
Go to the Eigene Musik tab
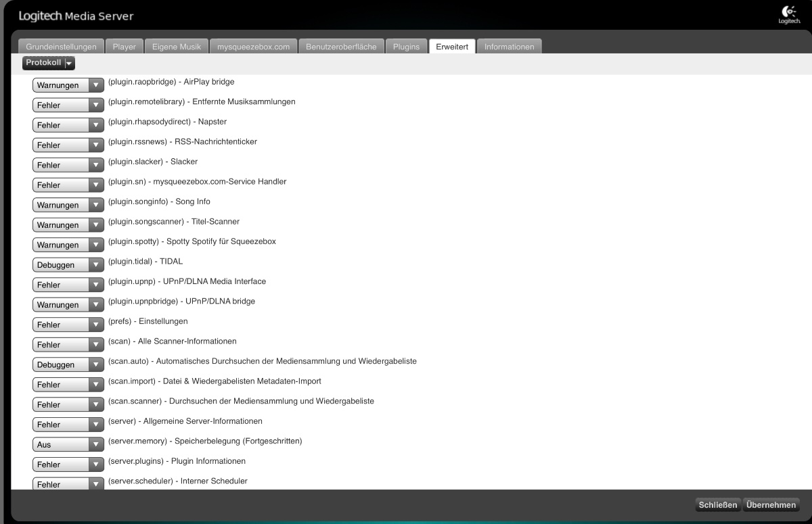[x=176, y=47]
